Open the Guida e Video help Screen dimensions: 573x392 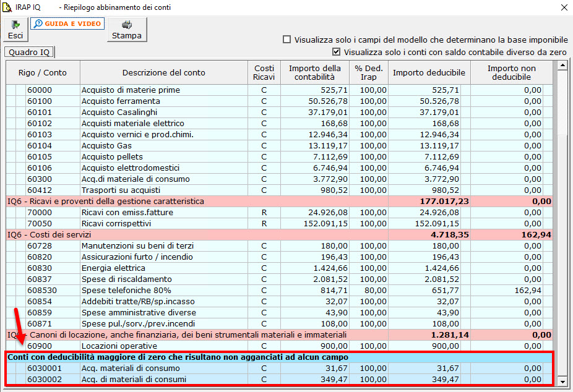(67, 23)
